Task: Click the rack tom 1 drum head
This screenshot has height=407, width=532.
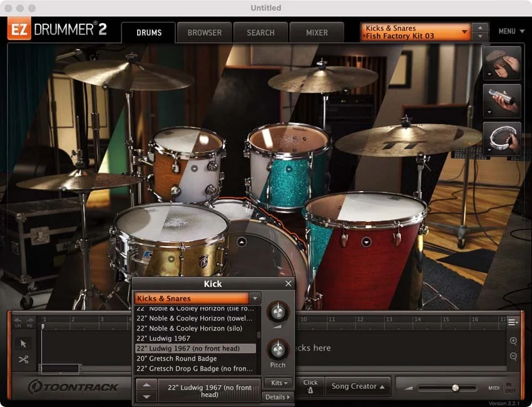Action: click(x=188, y=140)
